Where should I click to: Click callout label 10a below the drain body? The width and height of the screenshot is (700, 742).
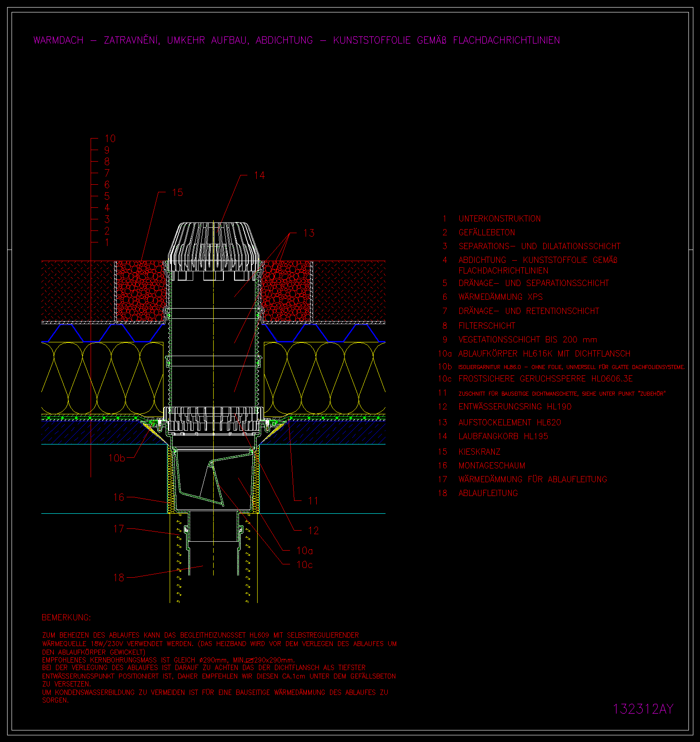pos(305,551)
